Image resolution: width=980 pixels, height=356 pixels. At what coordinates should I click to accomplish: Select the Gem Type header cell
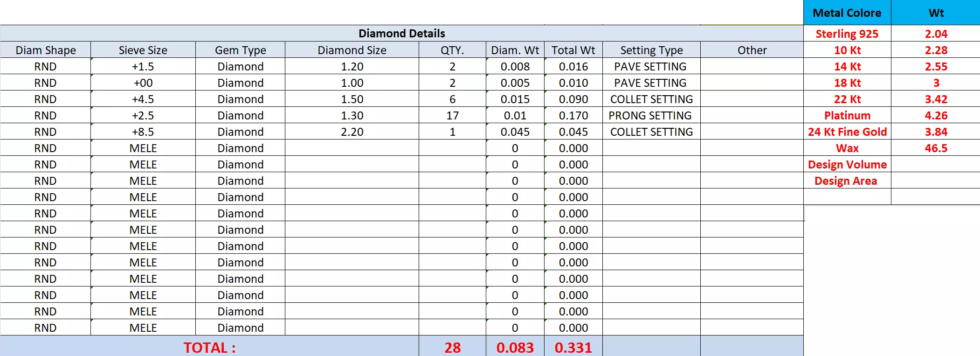(x=240, y=50)
